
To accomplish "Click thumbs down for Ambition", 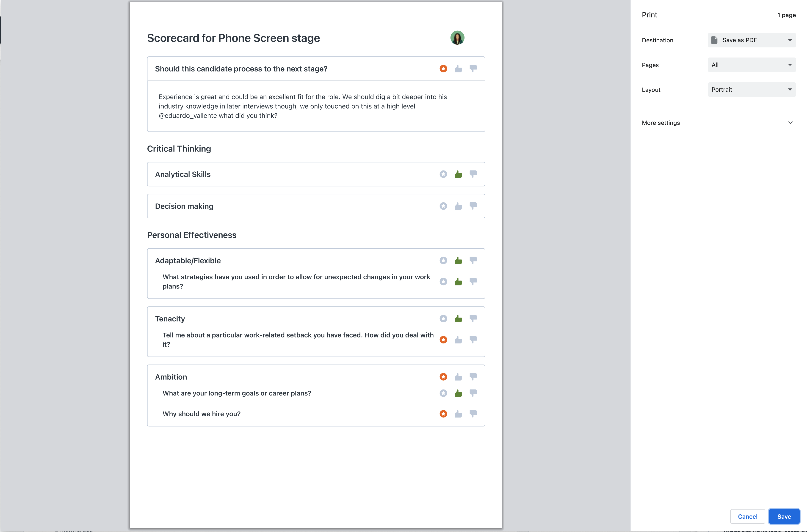I will [x=473, y=377].
